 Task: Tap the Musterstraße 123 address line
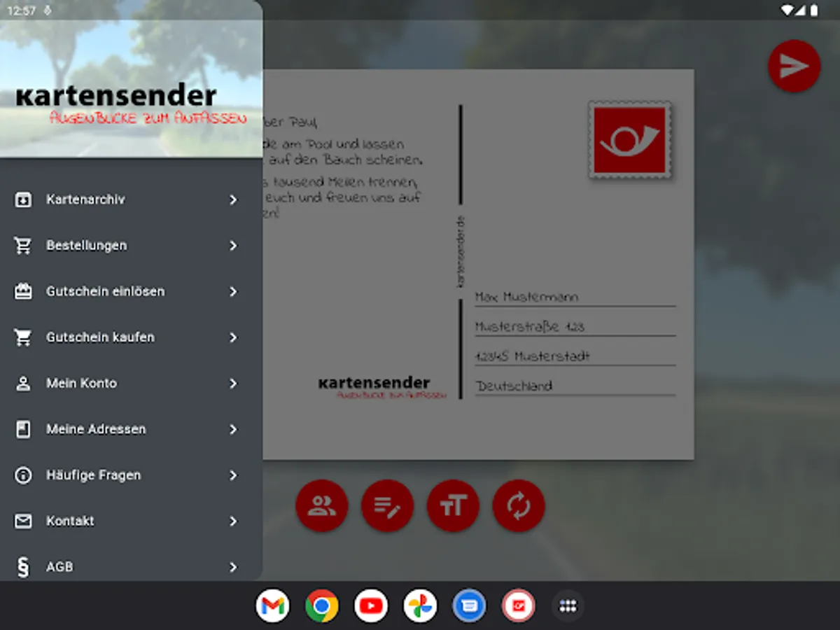coord(575,327)
